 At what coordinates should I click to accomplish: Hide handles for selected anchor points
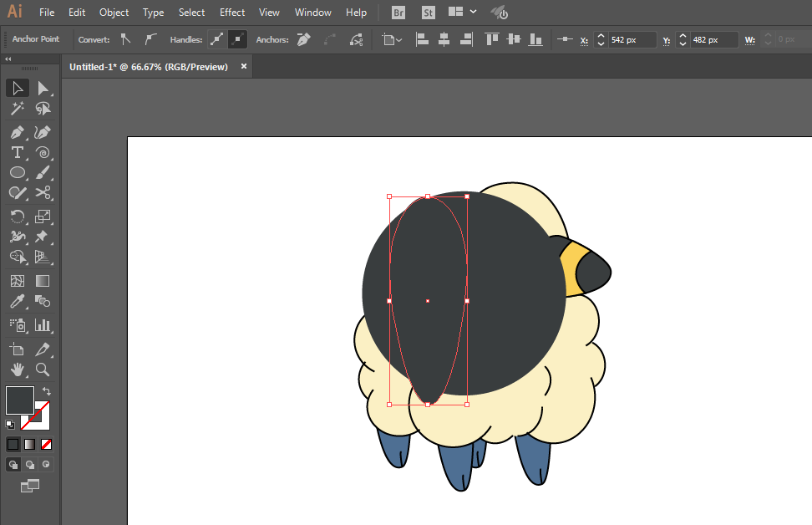238,39
